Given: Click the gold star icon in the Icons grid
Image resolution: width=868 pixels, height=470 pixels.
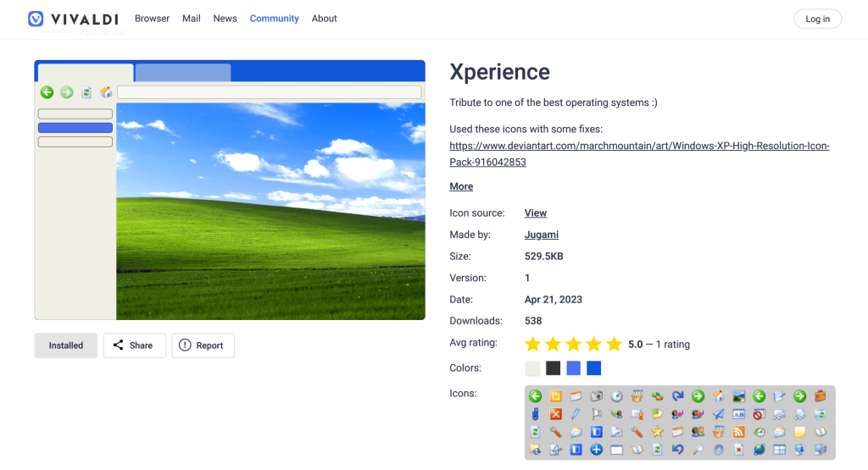Looking at the screenshot, I should (x=657, y=432).
